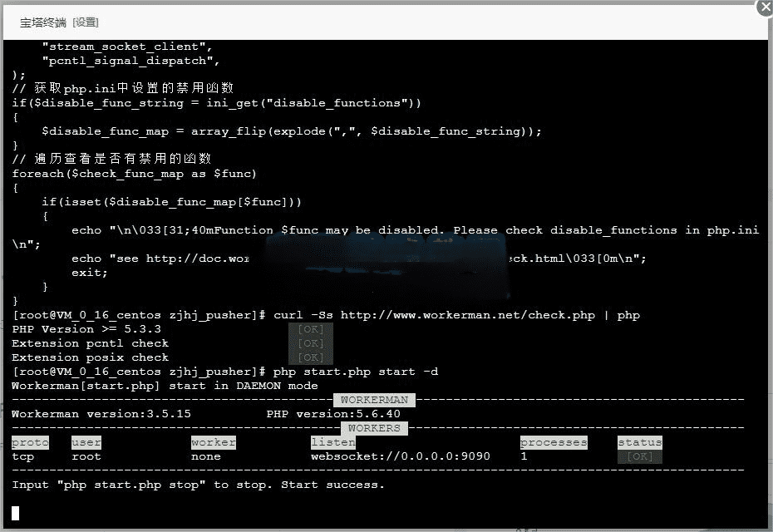773x532 pixels.
Task: Select "start in DAEMON mode" line
Action: (x=165, y=386)
